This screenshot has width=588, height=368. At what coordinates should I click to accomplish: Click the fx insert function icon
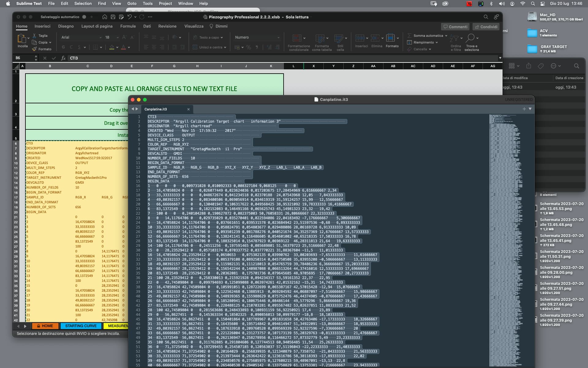[63, 58]
